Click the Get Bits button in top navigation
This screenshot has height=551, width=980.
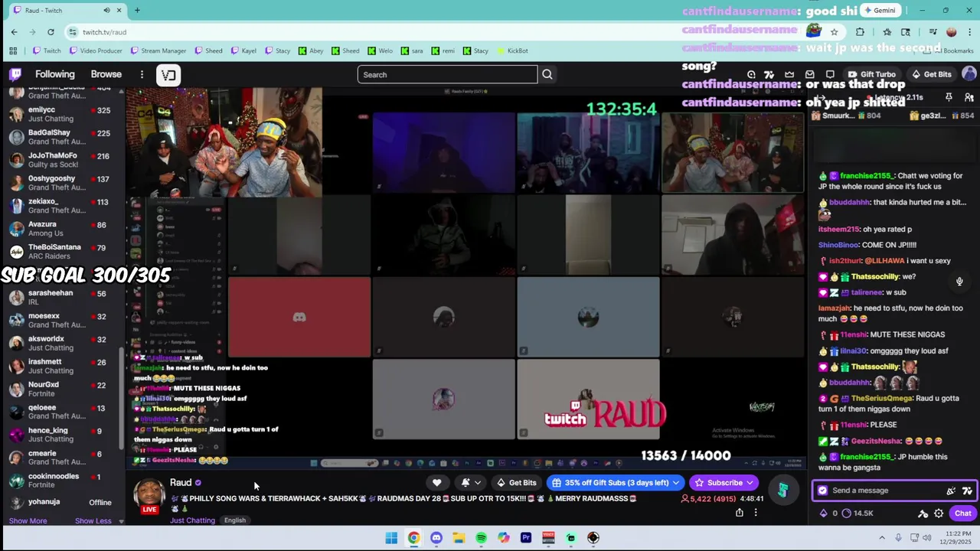click(x=932, y=74)
